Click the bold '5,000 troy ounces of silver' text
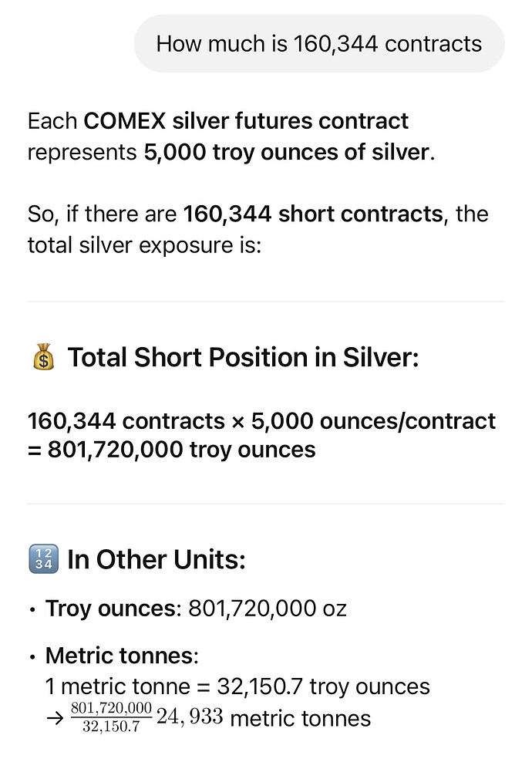 [285, 152]
